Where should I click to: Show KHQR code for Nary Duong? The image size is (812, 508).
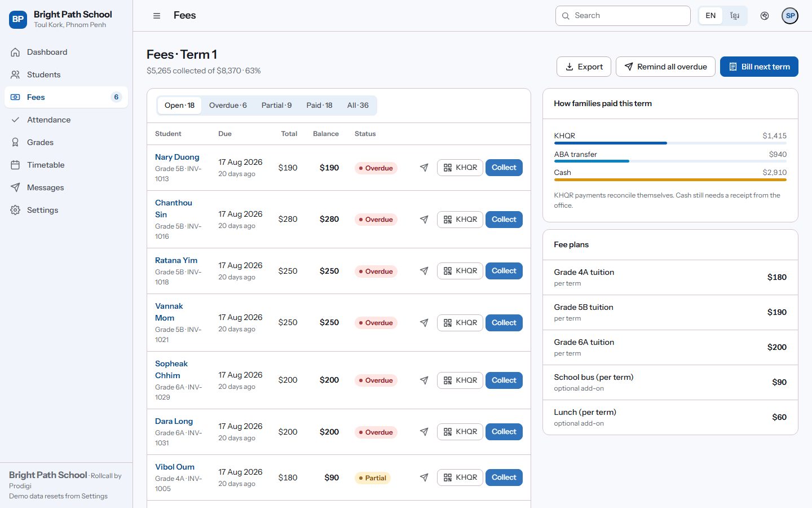pos(460,168)
